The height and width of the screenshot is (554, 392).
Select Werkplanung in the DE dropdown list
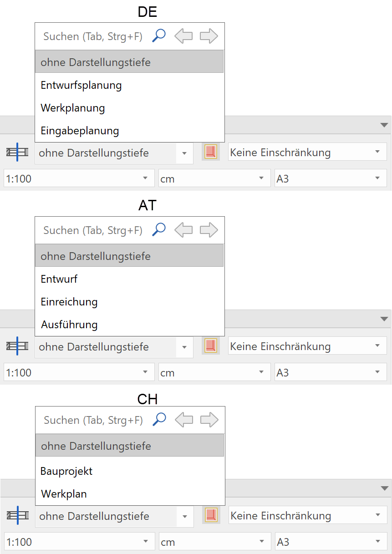(x=72, y=108)
